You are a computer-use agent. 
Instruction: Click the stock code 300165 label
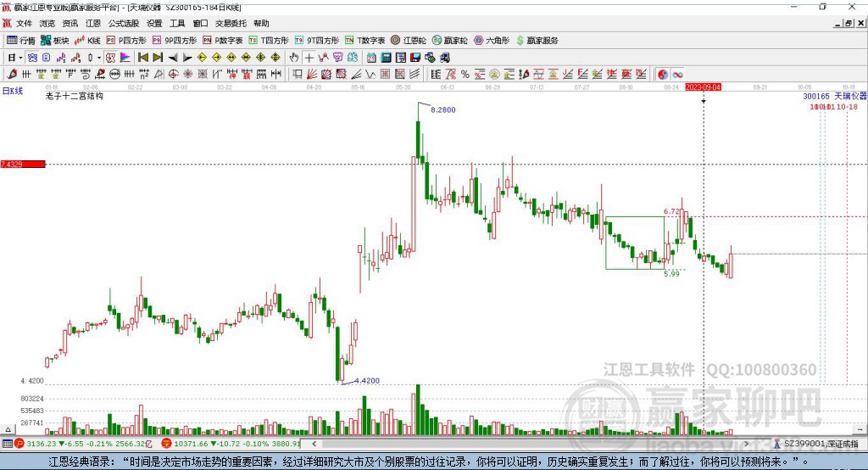pyautogui.click(x=816, y=97)
